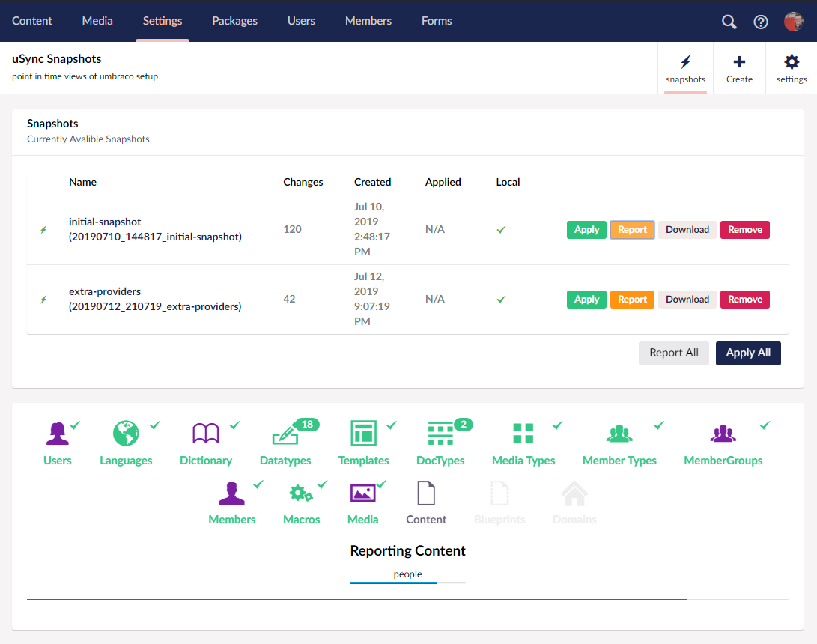Select the Content document icon
Viewport: 817px width, 644px height.
pos(426,493)
